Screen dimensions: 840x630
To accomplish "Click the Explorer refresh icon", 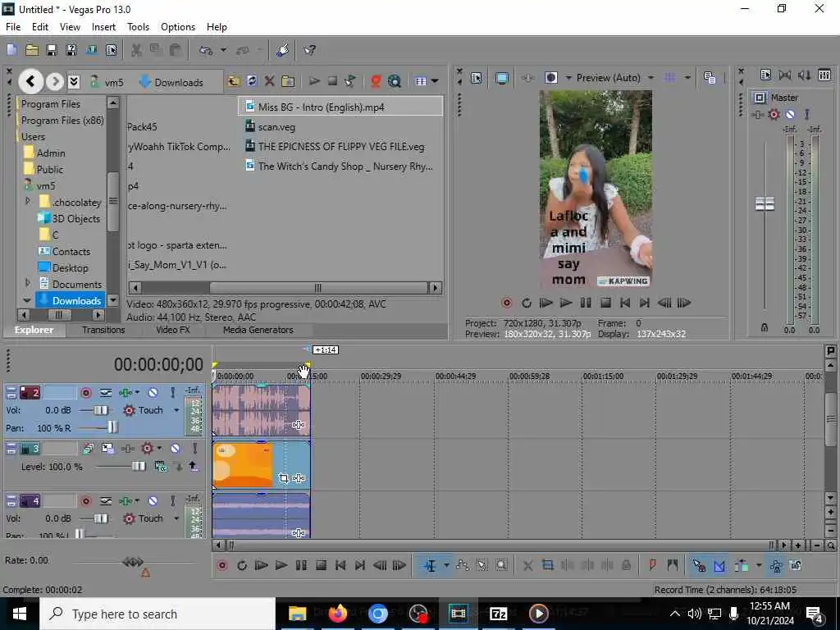I will 252,81.
